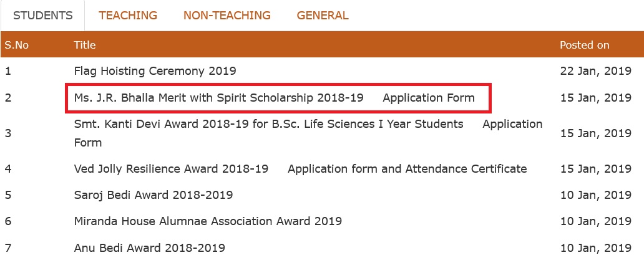This screenshot has width=644, height=260.
Task: Open Flag Hoisting Ceremony 2019 notice
Action: [155, 71]
